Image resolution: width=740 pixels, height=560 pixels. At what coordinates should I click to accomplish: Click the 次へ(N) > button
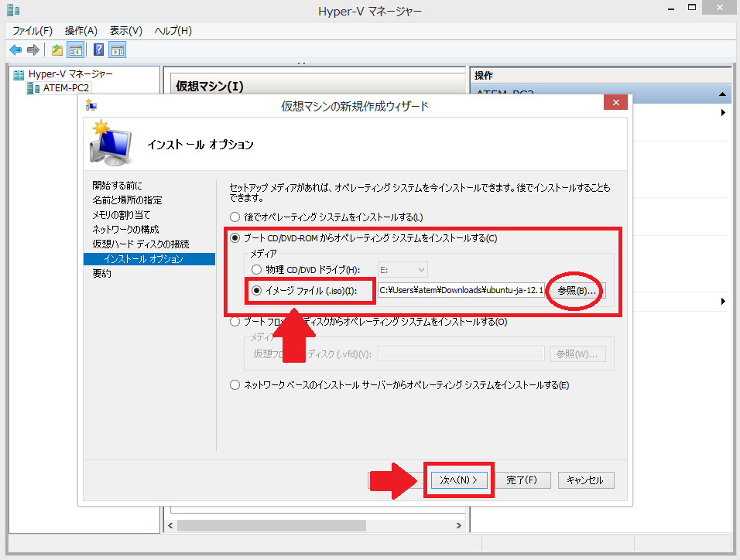(x=459, y=480)
